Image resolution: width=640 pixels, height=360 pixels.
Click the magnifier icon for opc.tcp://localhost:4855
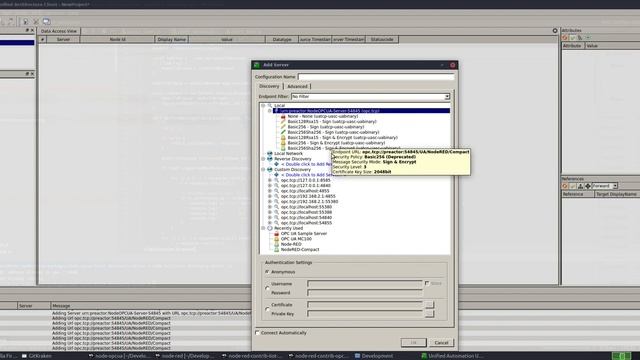pyautogui.click(x=276, y=191)
